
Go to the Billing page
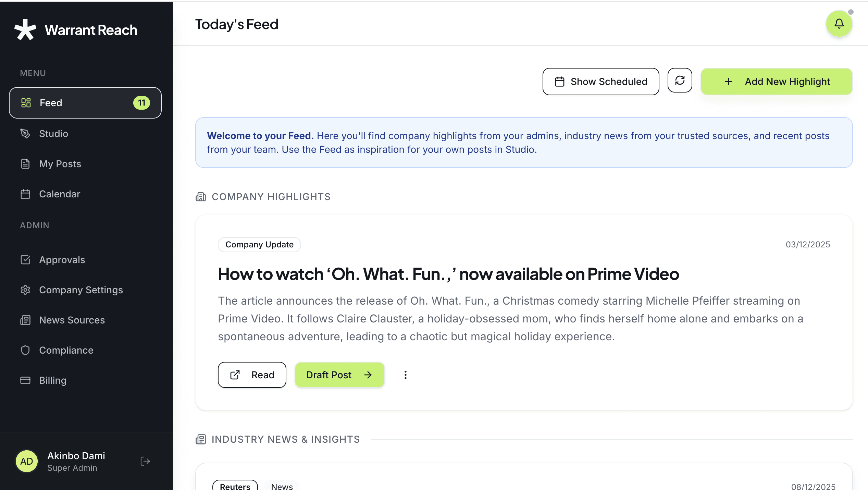[53, 380]
